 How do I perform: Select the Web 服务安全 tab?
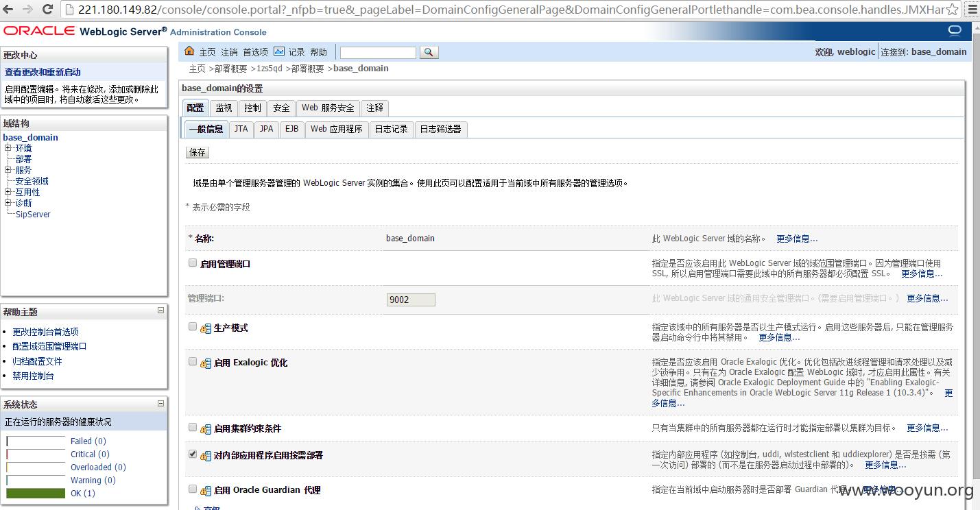coord(328,108)
